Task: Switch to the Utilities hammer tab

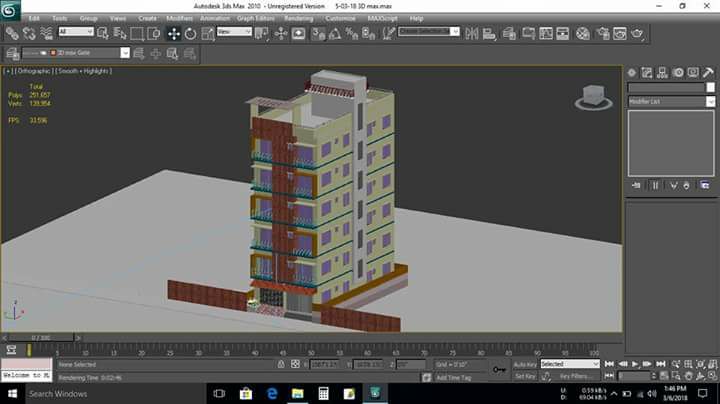Action: click(708, 73)
